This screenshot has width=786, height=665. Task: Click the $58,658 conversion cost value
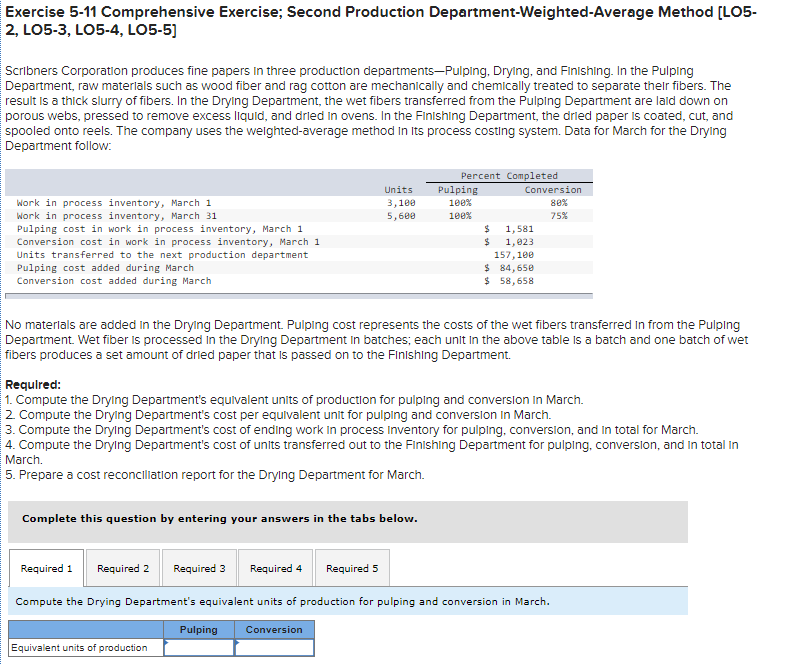coord(509,281)
